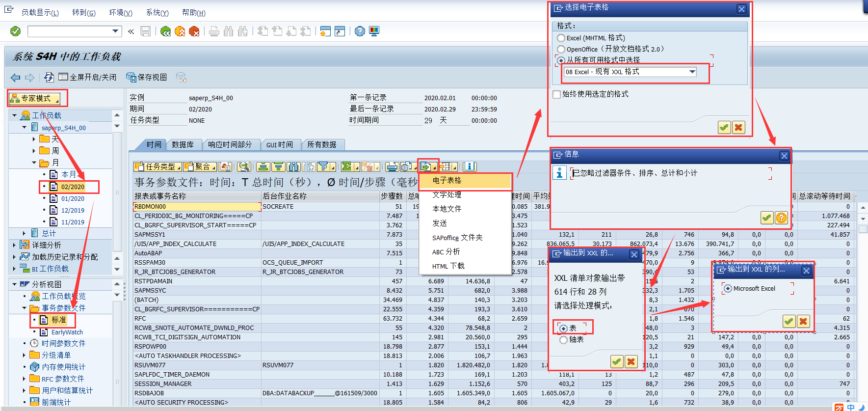Viewport: 868px width, 411px height.
Task: Click the red Cancel icon in top toolbar
Action: pos(194,31)
